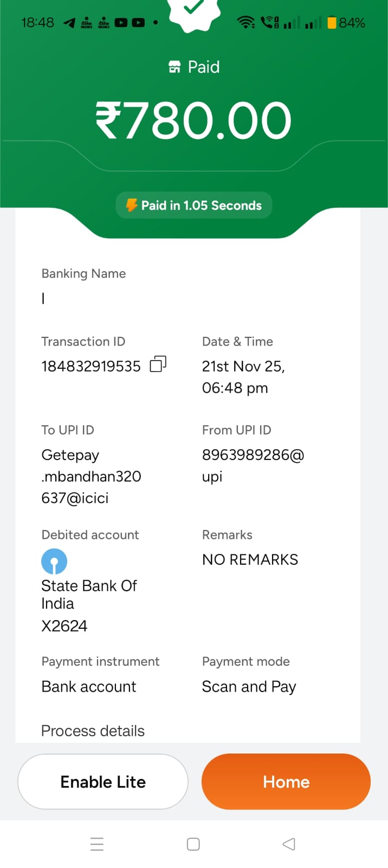Tap the ₹780.00 paid amount
The width and height of the screenshot is (388, 868).
(193, 120)
